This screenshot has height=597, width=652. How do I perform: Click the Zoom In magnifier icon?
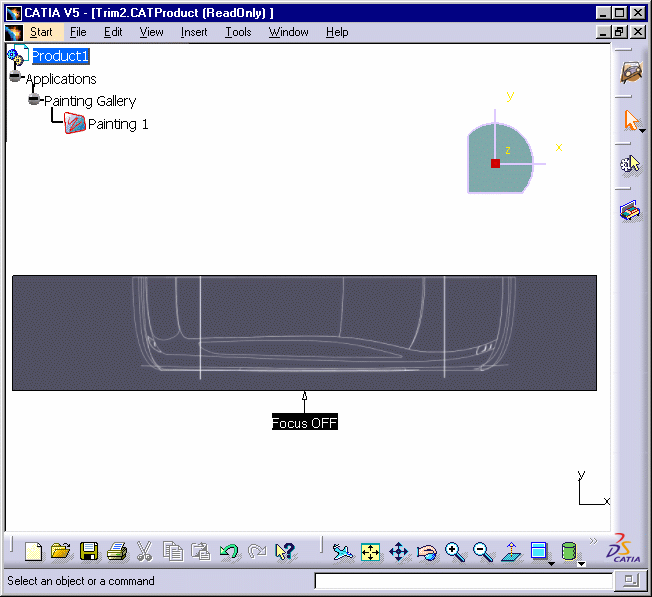point(455,551)
